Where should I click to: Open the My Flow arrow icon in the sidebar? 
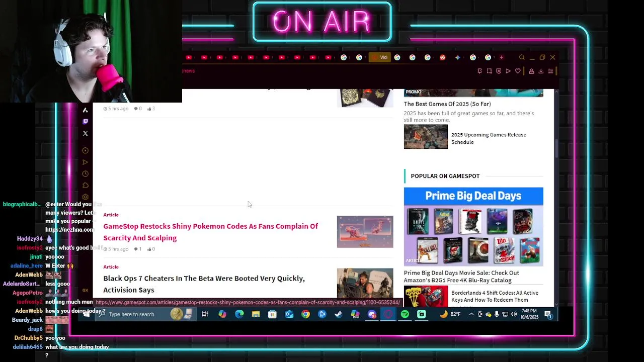(x=85, y=162)
